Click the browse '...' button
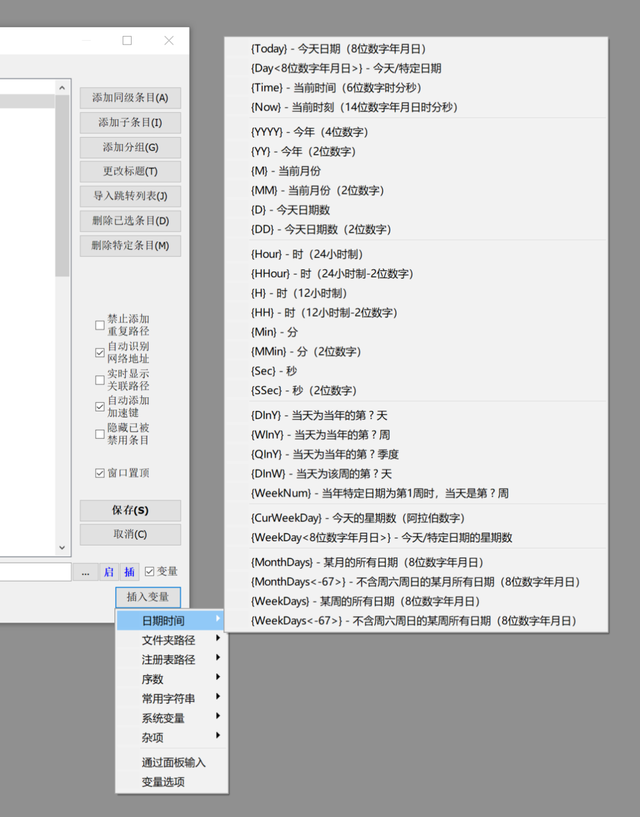Screen dimensions: 640x817 (85, 572)
